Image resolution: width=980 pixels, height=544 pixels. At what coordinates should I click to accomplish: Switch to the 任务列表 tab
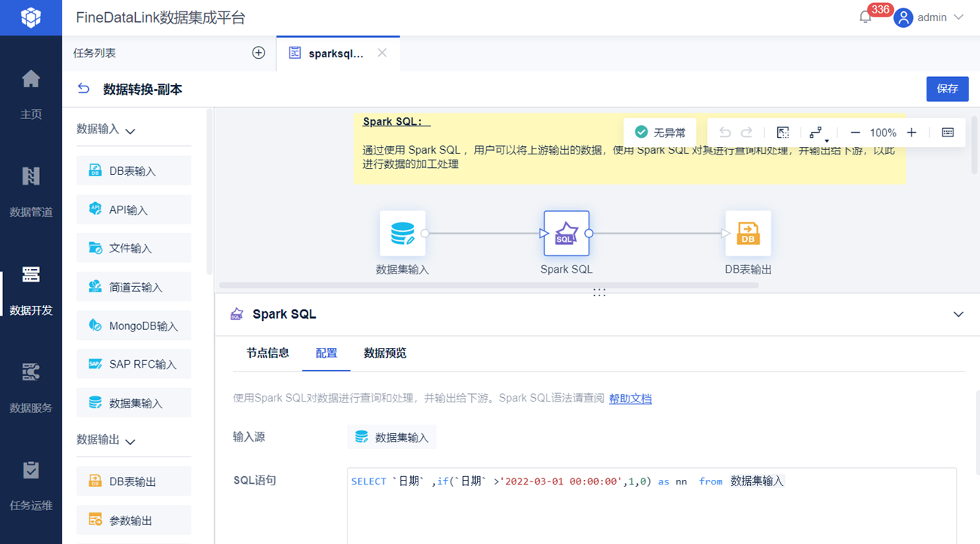pos(94,53)
